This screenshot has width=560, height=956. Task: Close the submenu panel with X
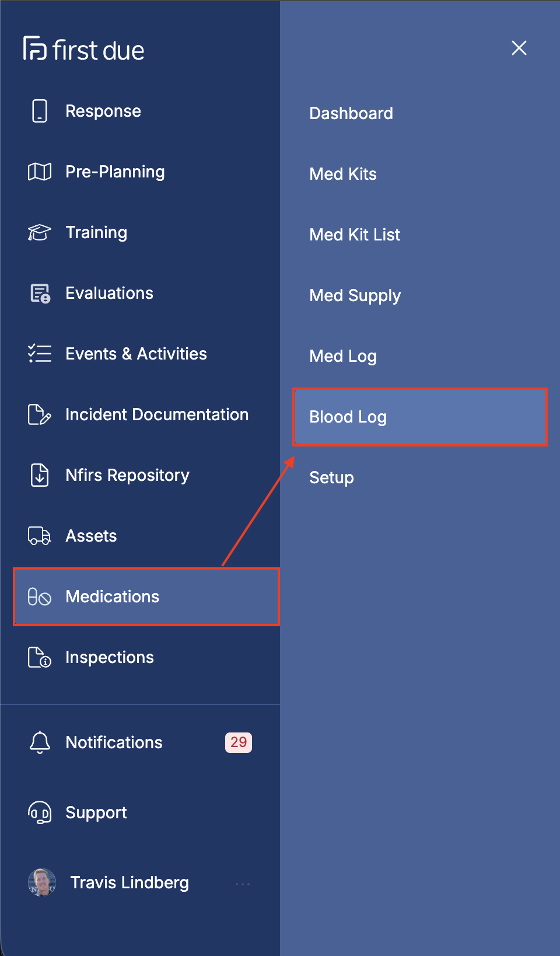(519, 48)
